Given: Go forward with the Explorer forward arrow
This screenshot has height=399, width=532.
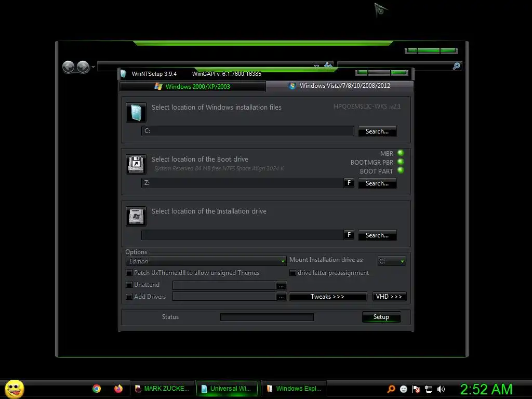Looking at the screenshot, I should [x=83, y=67].
